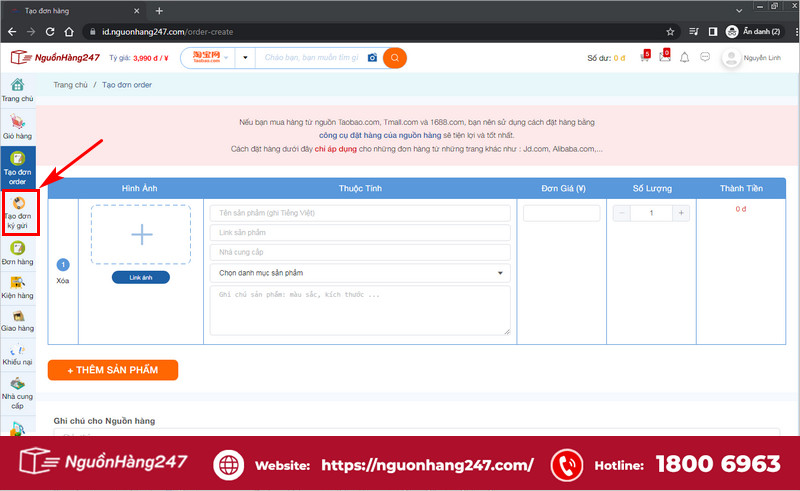Screen dimensions: 800x491
Task: Open the inbox icon with red badge
Action: pos(665,56)
